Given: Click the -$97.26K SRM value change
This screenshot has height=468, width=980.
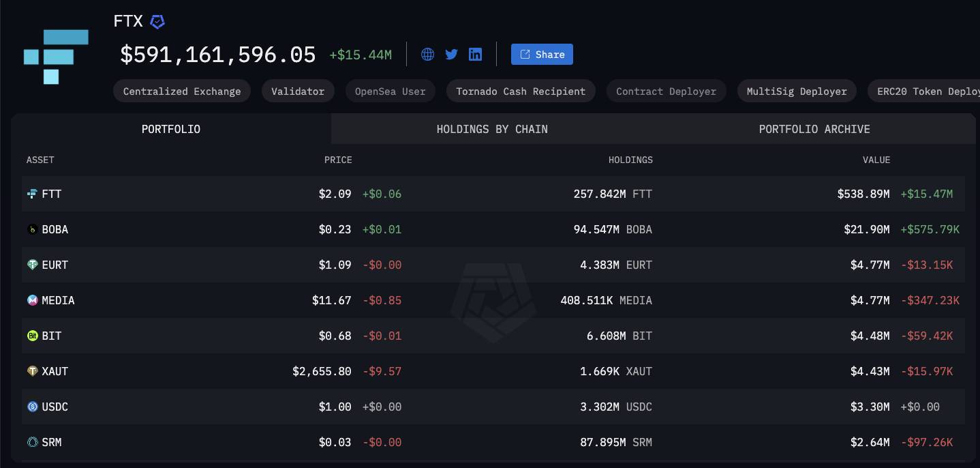Looking at the screenshot, I should pos(927,442).
